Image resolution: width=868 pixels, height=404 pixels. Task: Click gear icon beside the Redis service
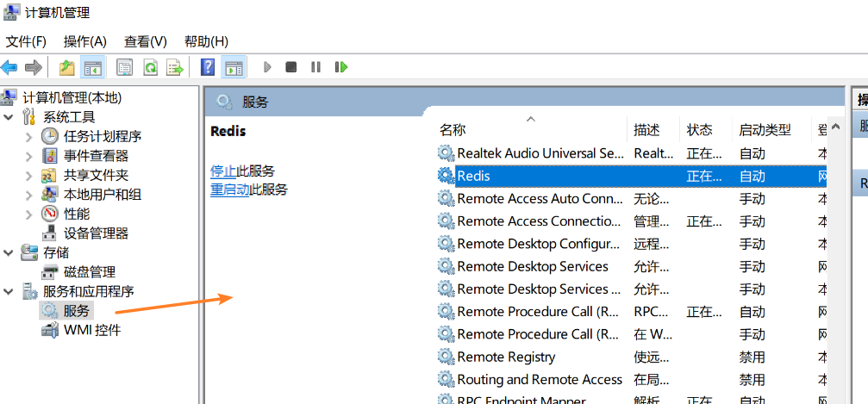(x=446, y=176)
